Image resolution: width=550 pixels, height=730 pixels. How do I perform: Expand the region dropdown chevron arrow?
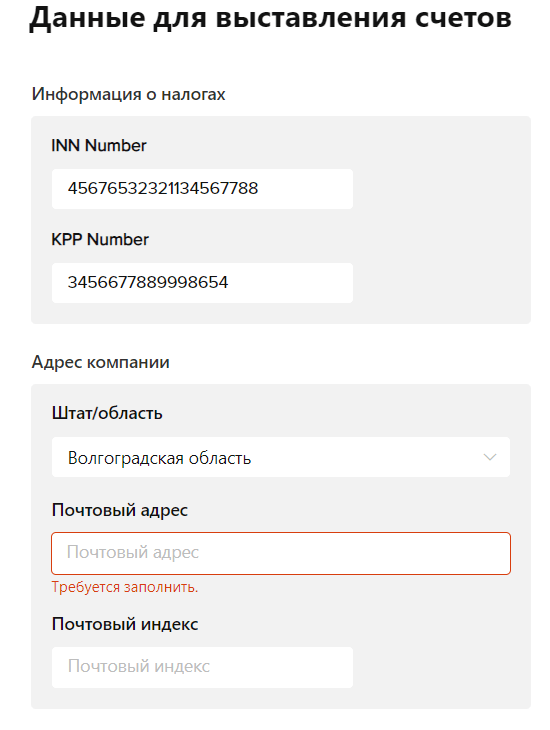[489, 457]
